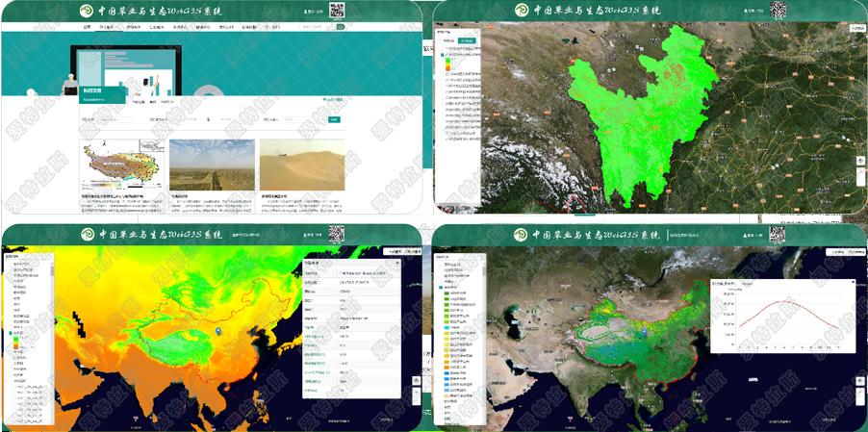Click the QR code above the temperature map
Image resolution: width=868 pixels, height=432 pixels.
(x=336, y=234)
